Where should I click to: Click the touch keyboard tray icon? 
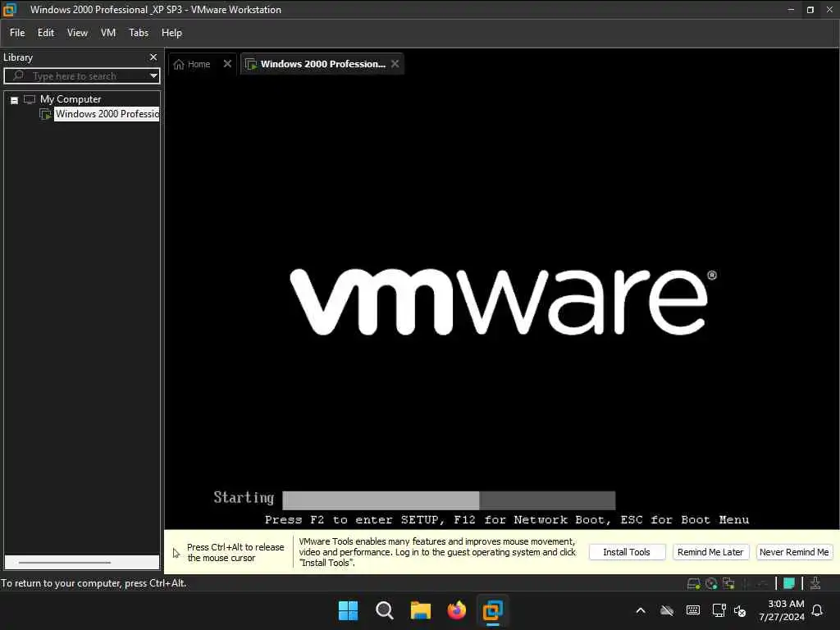pyautogui.click(x=692, y=610)
